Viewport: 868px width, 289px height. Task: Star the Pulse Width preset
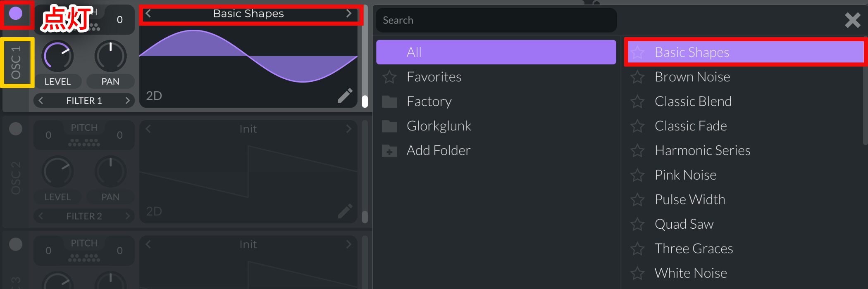click(x=637, y=199)
